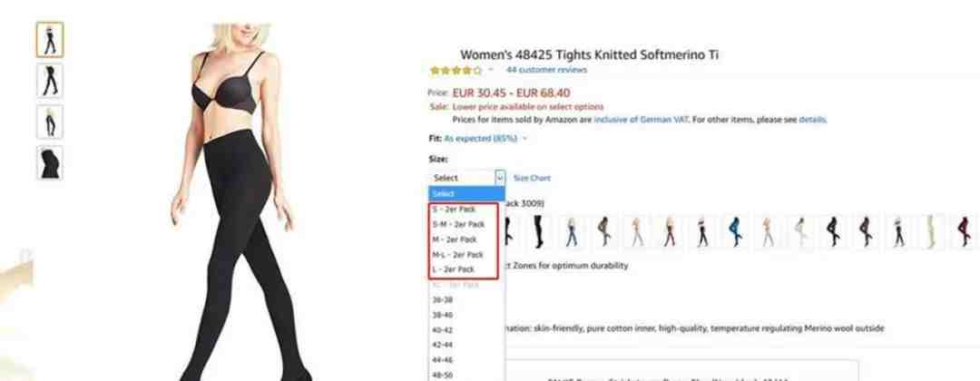View the second thumbnail showing side pose
This screenshot has height=381, width=980.
(49, 81)
